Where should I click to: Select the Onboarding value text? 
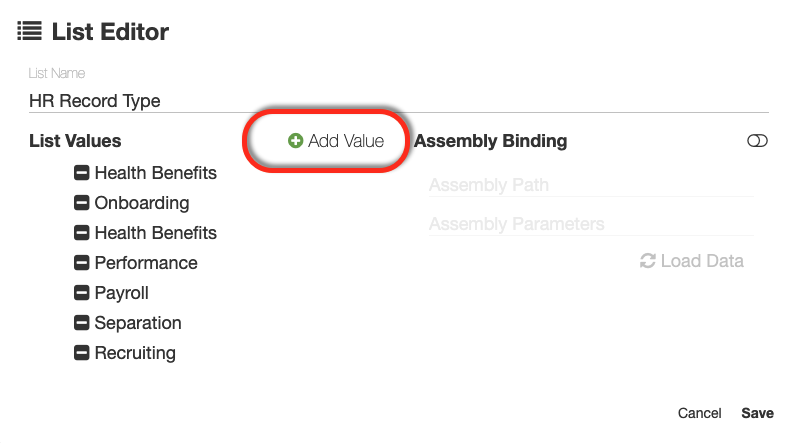[x=142, y=203]
